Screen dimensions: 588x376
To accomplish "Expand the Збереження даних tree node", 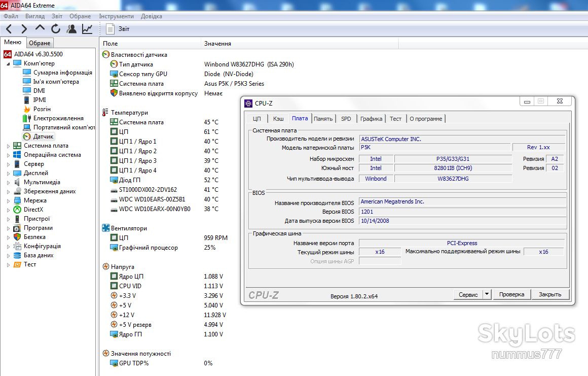I will [8, 192].
